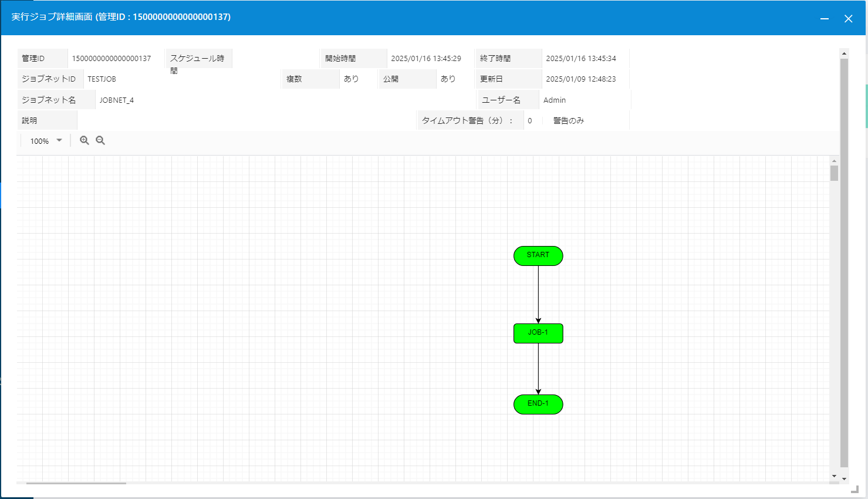Click the arrow connecting JOB-1 to END-1
This screenshot has height=499, width=868.
point(538,369)
